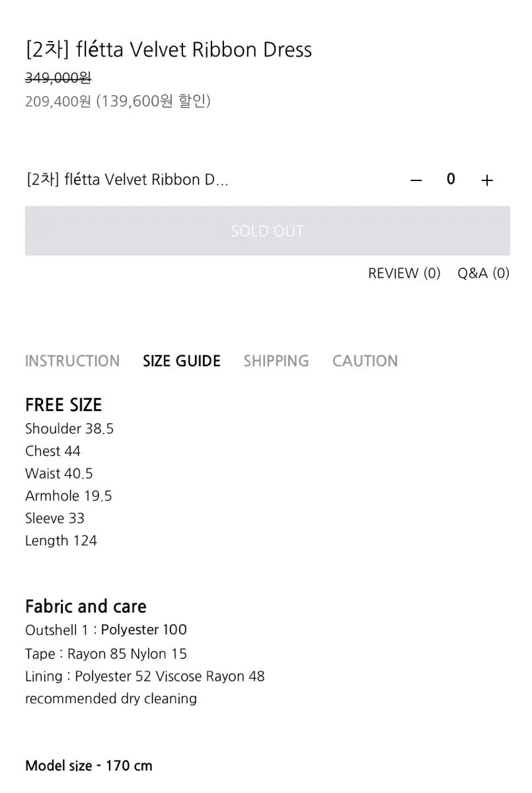Click the discounted 209,400원 price text
The height and width of the screenshot is (793, 532).
58,101
